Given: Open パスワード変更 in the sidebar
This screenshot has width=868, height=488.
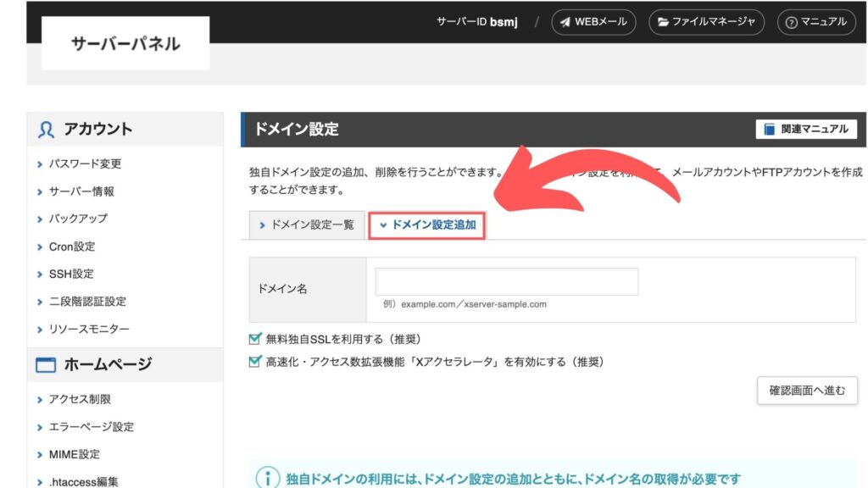Looking at the screenshot, I should pos(85,164).
